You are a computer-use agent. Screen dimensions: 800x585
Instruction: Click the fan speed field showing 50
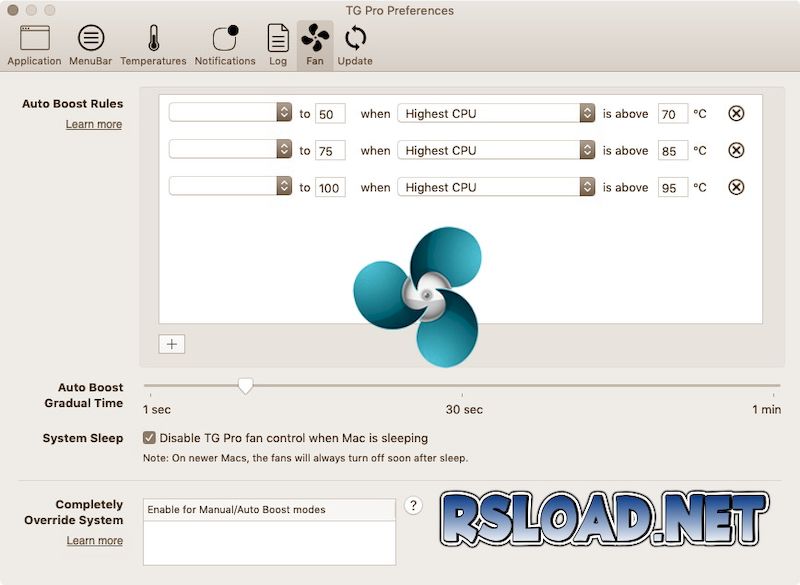pyautogui.click(x=330, y=114)
